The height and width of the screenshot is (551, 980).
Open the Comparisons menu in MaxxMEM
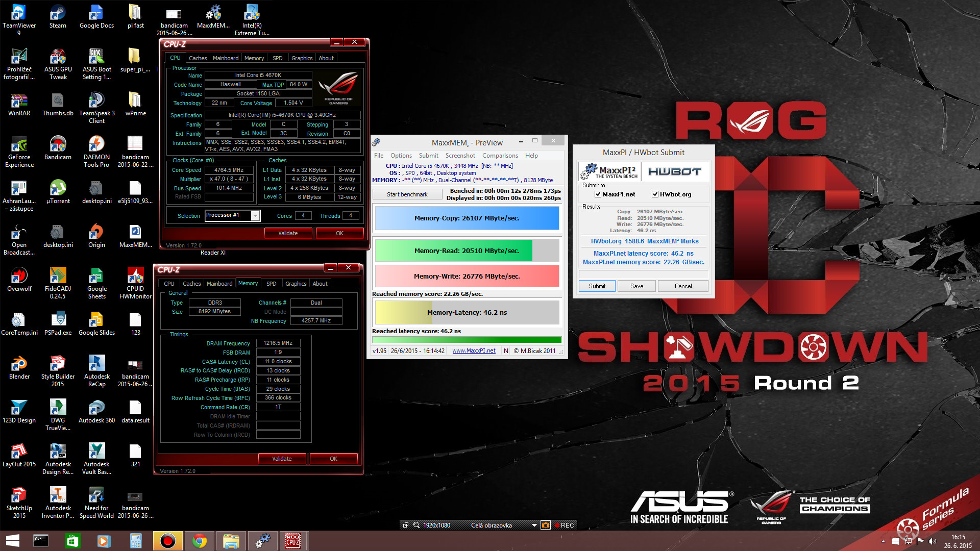pos(500,156)
